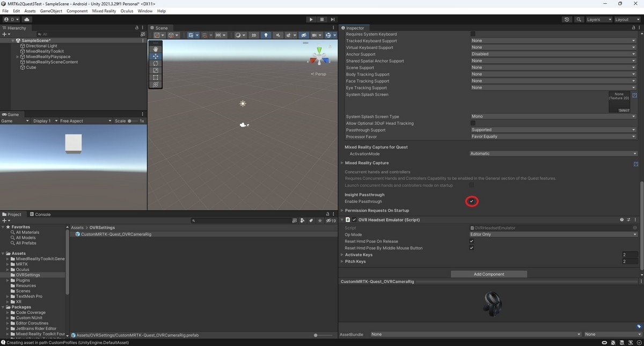Open ActivationMode Automatic dropdown

(x=553, y=153)
